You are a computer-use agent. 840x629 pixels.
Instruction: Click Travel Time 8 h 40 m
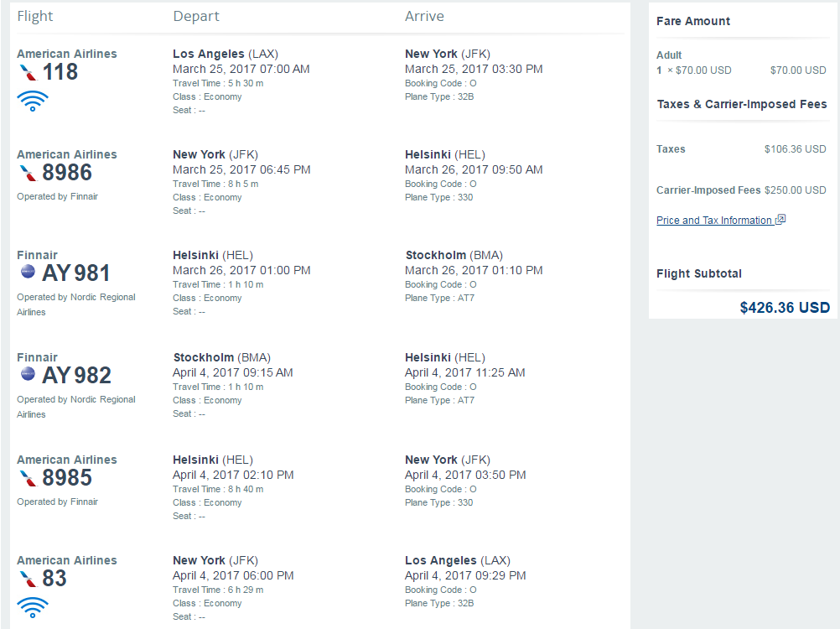(x=218, y=489)
